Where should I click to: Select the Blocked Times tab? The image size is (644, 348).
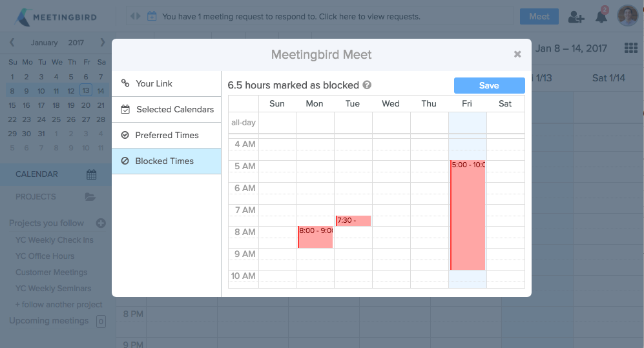pos(167,161)
